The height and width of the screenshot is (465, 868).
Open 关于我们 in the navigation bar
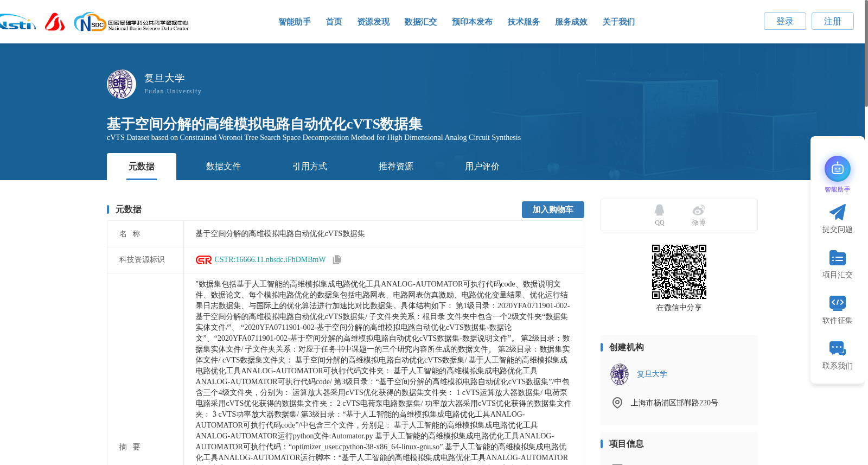click(x=618, y=22)
